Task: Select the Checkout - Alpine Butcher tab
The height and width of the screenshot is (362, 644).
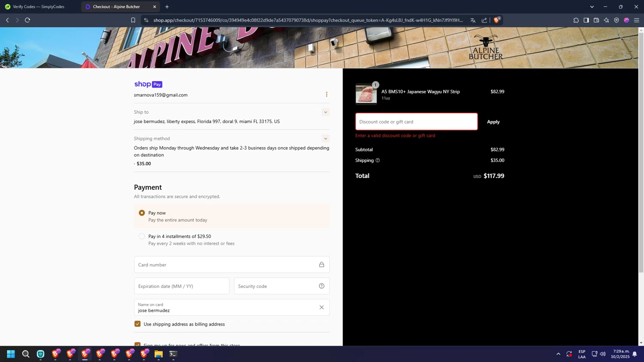Action: (120, 7)
